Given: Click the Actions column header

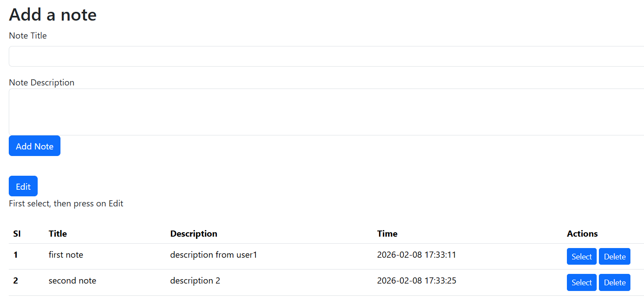Looking at the screenshot, I should tap(582, 234).
